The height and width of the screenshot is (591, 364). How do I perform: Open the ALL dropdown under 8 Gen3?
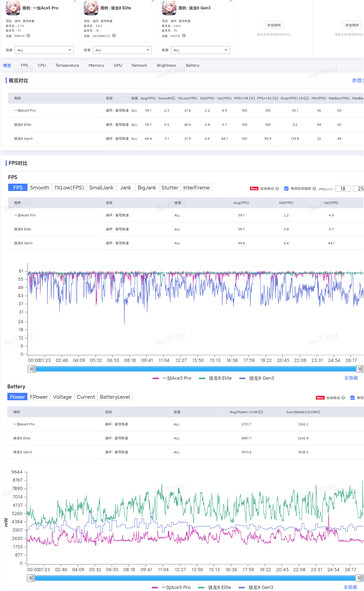point(200,50)
